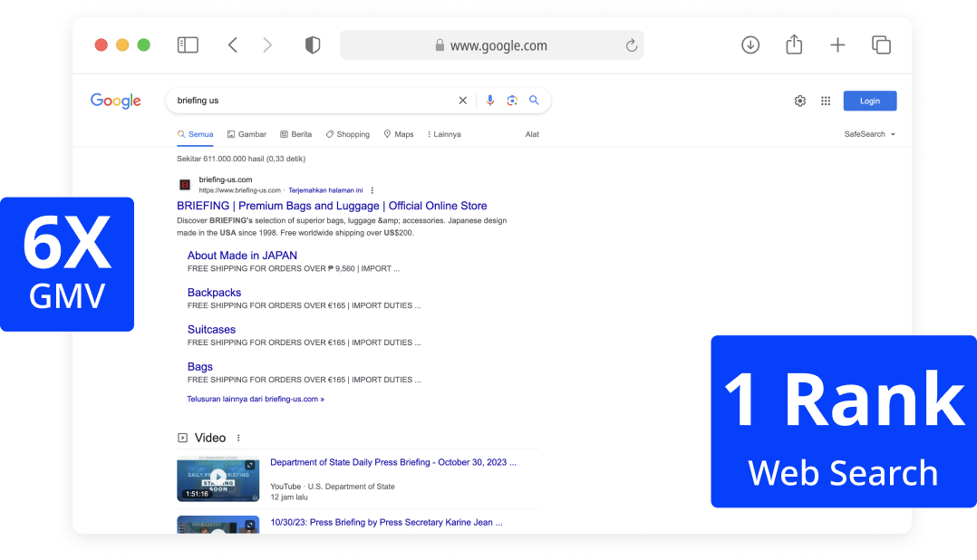Expand the SafeSearch dropdown
Viewport: 977px width, 560px height.
click(870, 134)
